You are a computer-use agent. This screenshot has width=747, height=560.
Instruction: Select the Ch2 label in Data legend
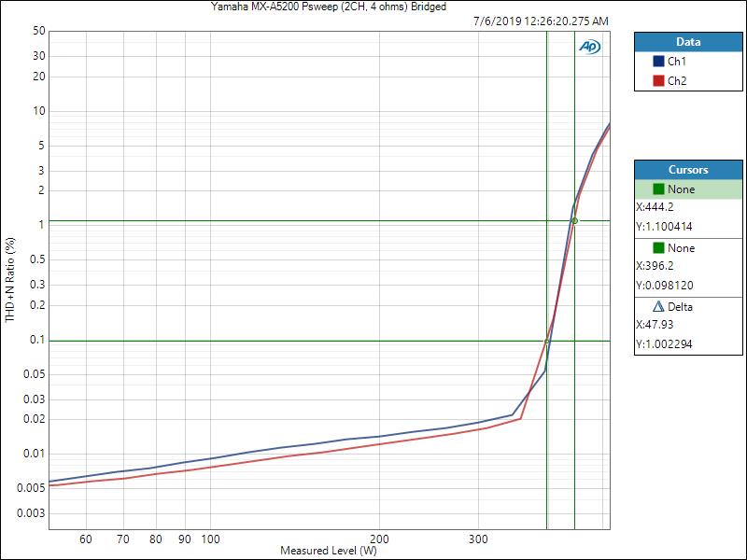click(676, 80)
